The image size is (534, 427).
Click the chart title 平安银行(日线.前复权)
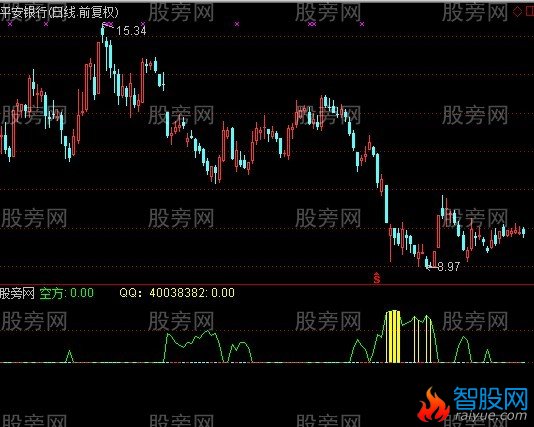pyautogui.click(x=59, y=13)
